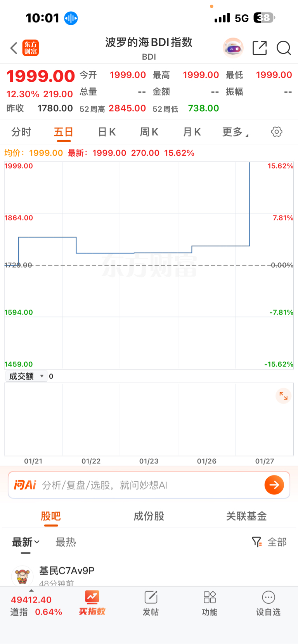This screenshot has height=644, width=298.
Task: Add to watchlist via 设自选
Action: (x=268, y=603)
